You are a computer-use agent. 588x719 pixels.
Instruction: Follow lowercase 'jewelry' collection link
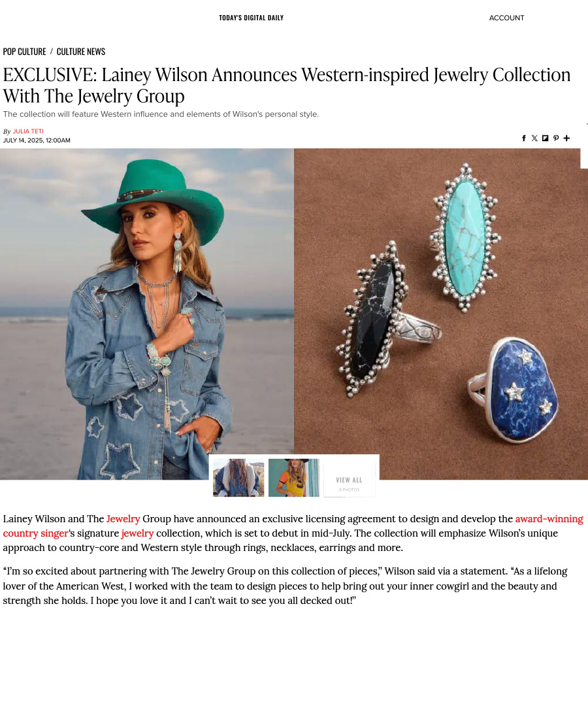(x=137, y=533)
